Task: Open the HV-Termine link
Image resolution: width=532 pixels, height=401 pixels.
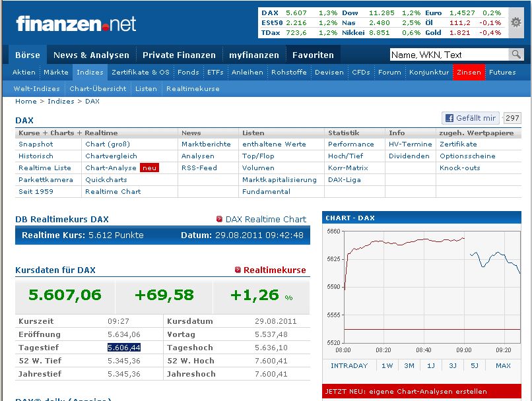Action: tap(410, 144)
